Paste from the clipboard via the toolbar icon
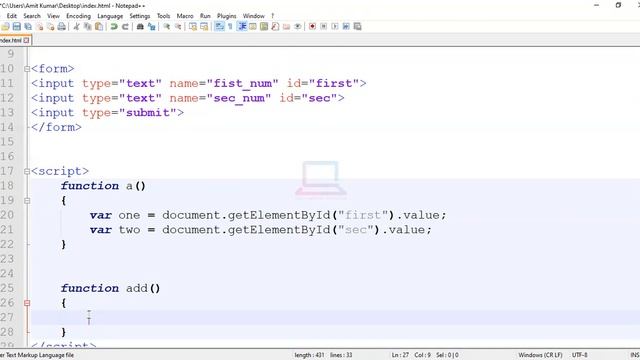The width and height of the screenshot is (640, 360). click(99, 27)
